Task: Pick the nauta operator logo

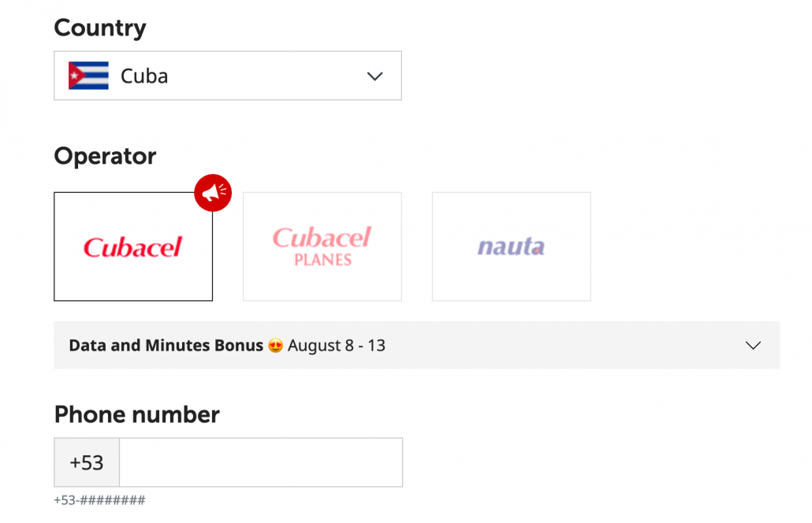Action: click(x=511, y=247)
